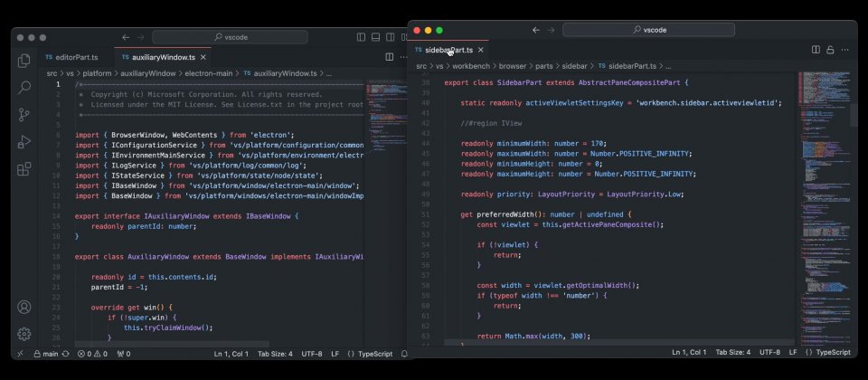
Task: Open the Search view in the activity bar
Action: 24,88
